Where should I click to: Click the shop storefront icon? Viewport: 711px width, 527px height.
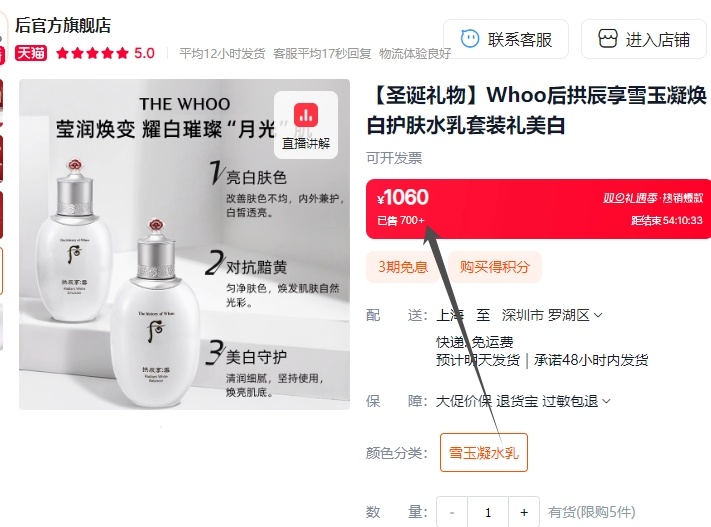608,39
